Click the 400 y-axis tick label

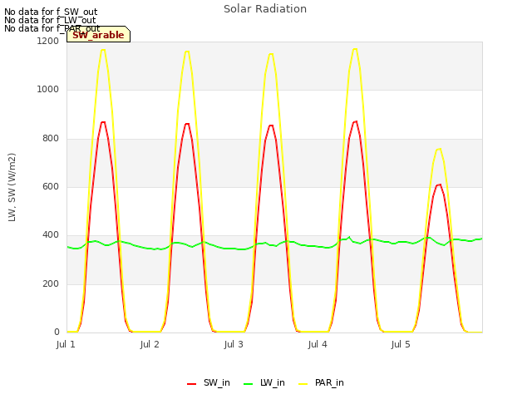click(x=51, y=235)
